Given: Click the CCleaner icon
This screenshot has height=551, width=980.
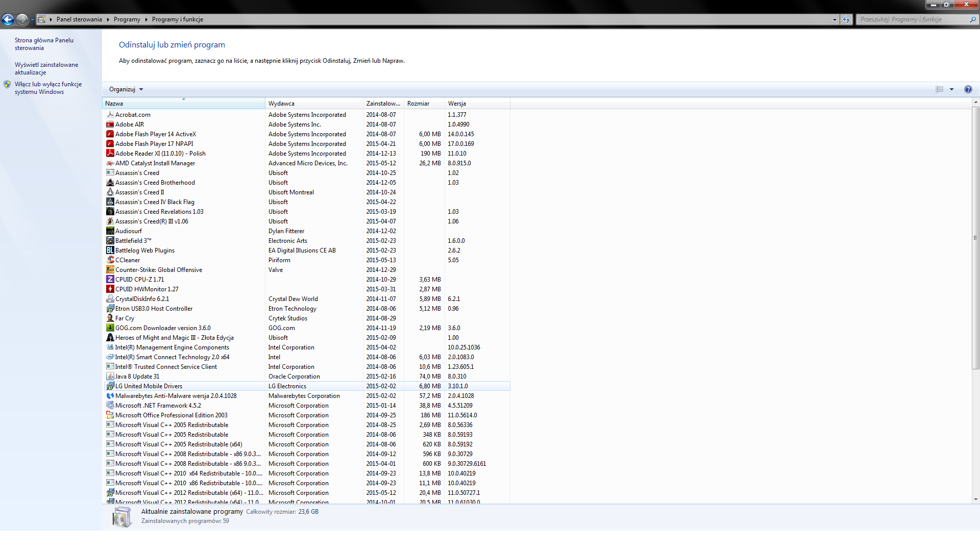Looking at the screenshot, I should [x=110, y=260].
